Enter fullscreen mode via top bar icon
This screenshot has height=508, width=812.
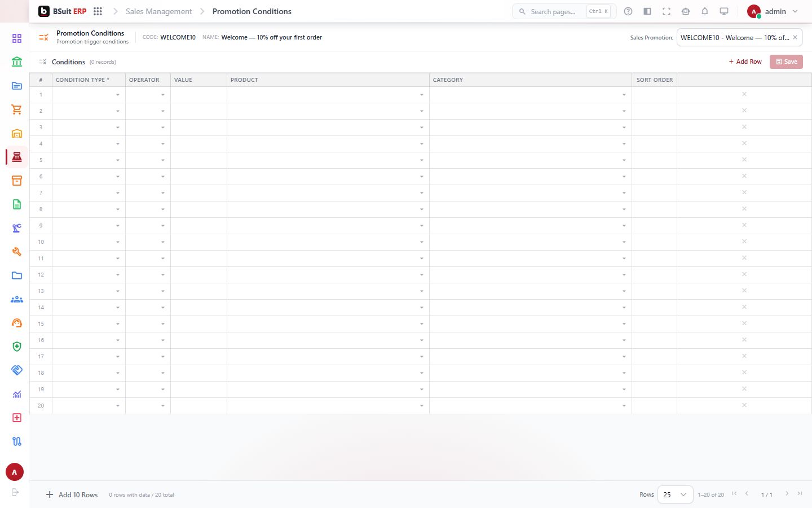pos(667,11)
